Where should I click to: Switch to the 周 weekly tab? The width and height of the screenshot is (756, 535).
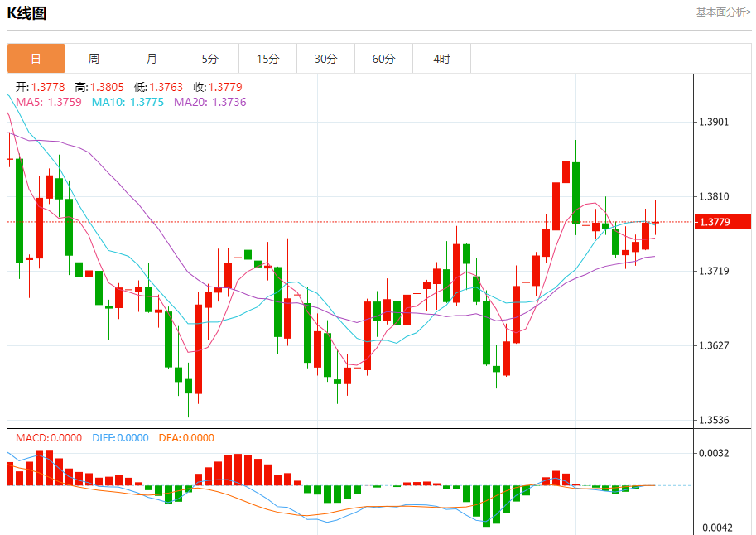click(x=94, y=59)
